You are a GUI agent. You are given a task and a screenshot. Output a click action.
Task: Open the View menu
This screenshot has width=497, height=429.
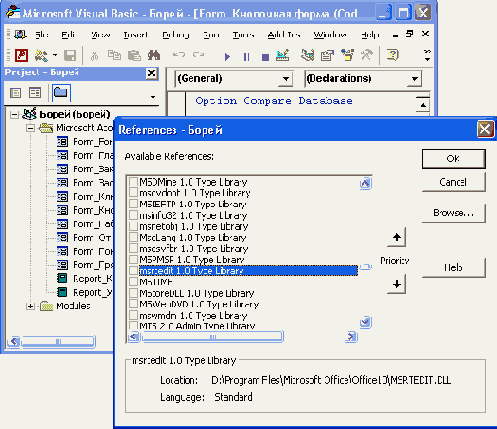click(101, 34)
